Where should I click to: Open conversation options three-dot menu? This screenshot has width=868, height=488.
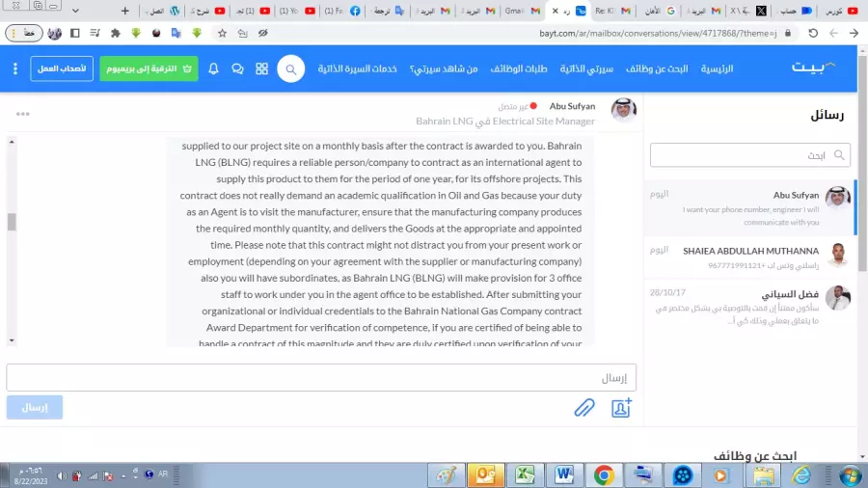pos(23,114)
